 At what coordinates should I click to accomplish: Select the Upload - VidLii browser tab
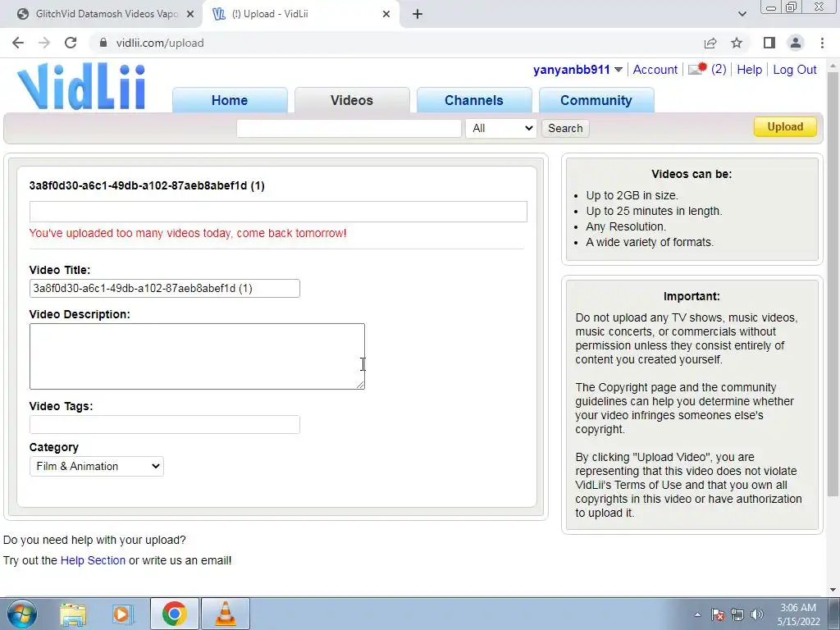point(300,15)
